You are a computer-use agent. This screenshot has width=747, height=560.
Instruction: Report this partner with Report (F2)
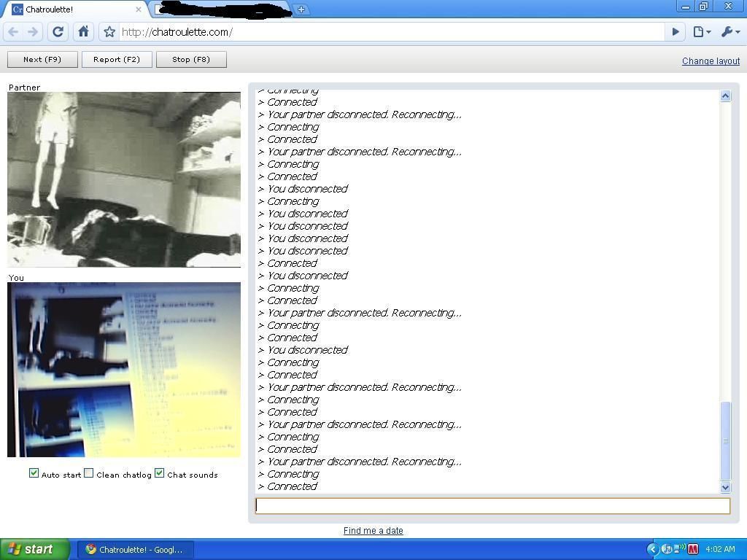point(117,60)
